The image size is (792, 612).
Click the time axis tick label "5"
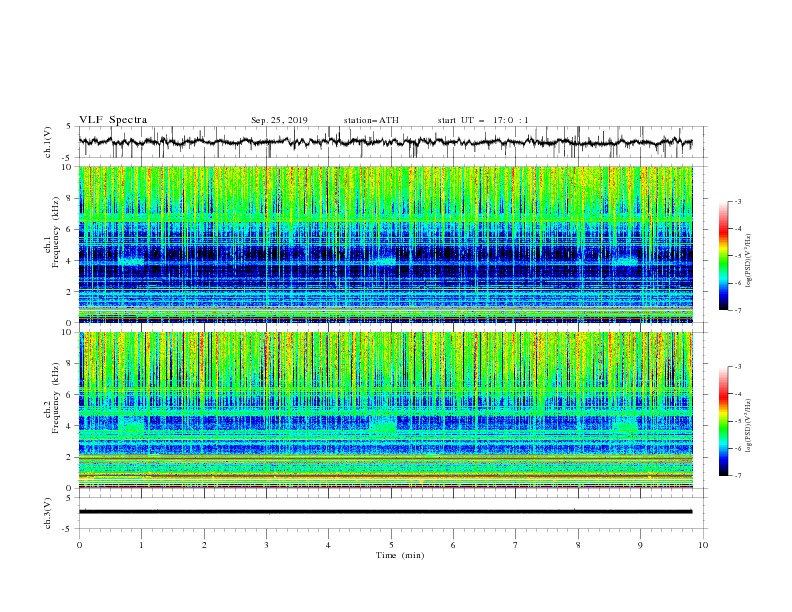point(391,545)
